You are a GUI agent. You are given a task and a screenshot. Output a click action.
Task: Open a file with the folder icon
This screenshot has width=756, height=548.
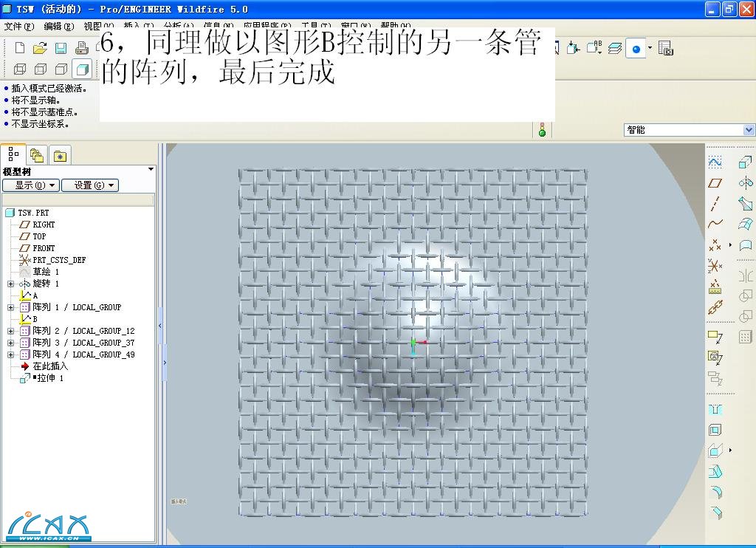40,48
